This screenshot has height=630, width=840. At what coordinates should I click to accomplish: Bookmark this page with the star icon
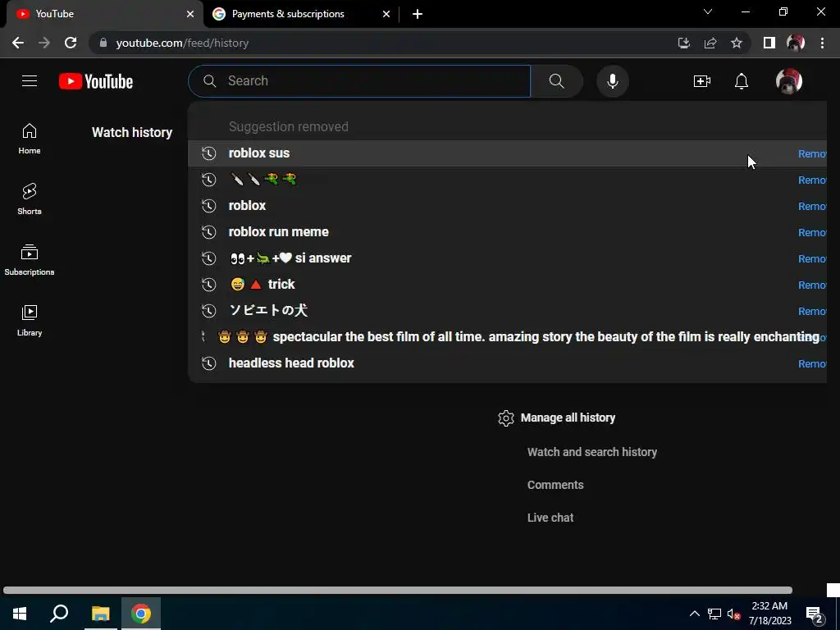(x=737, y=43)
